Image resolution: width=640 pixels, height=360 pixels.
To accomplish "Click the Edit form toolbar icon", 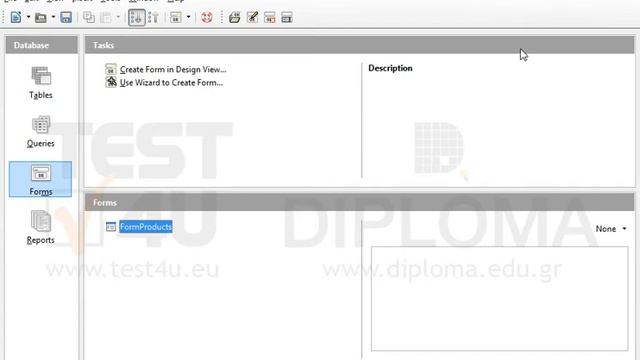I will click(252, 17).
